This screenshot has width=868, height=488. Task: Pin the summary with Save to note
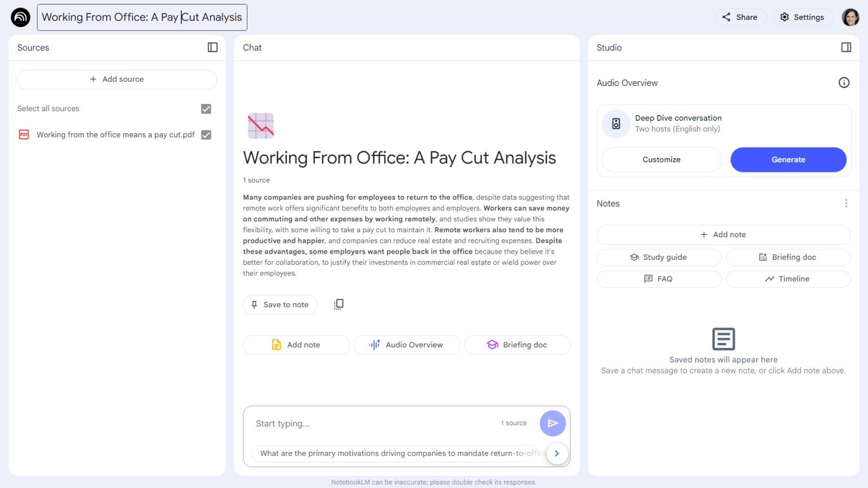point(280,304)
